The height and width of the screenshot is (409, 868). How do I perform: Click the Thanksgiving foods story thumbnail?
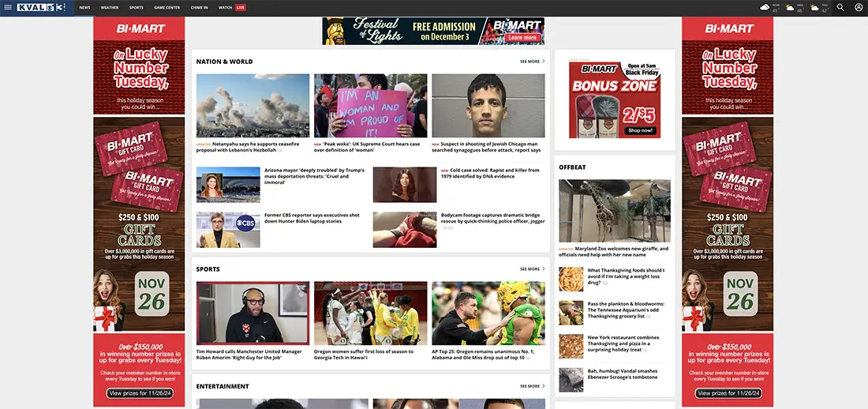click(571, 280)
